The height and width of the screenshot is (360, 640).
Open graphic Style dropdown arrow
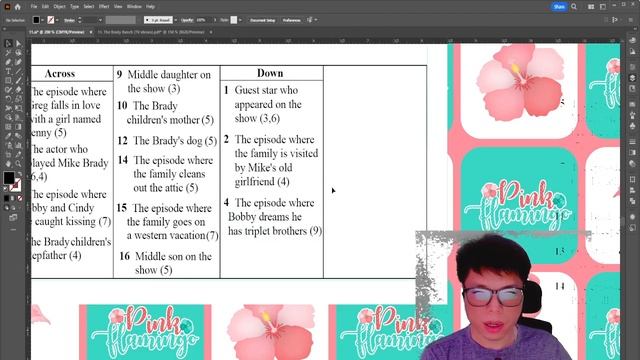click(240, 20)
